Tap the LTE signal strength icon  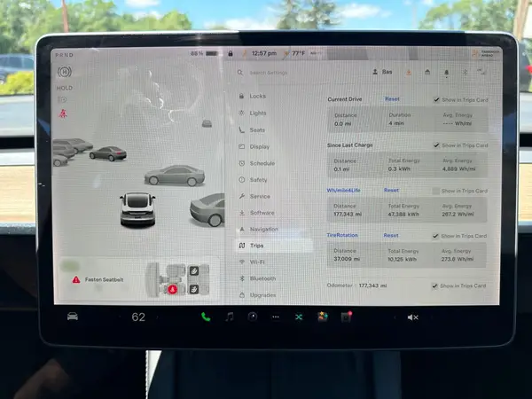click(481, 72)
